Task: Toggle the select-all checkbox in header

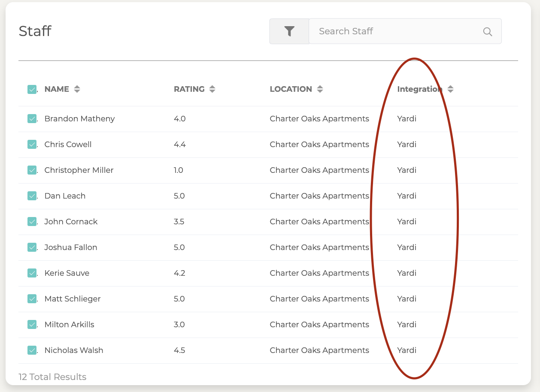Action: (32, 89)
